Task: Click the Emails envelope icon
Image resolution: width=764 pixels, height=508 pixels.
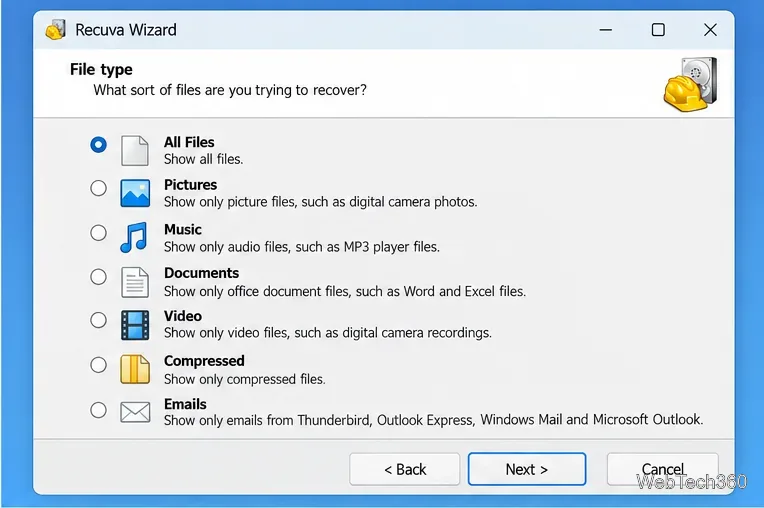Action: (x=135, y=412)
